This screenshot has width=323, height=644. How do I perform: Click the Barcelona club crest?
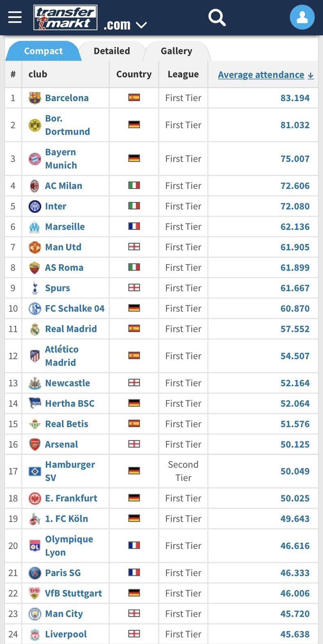pos(35,98)
